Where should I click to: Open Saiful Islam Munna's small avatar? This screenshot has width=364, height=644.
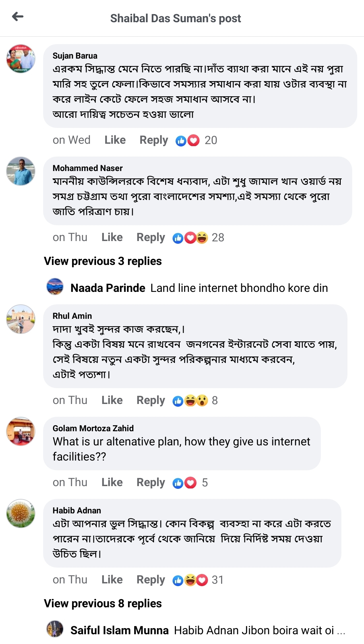pyautogui.click(x=55, y=629)
